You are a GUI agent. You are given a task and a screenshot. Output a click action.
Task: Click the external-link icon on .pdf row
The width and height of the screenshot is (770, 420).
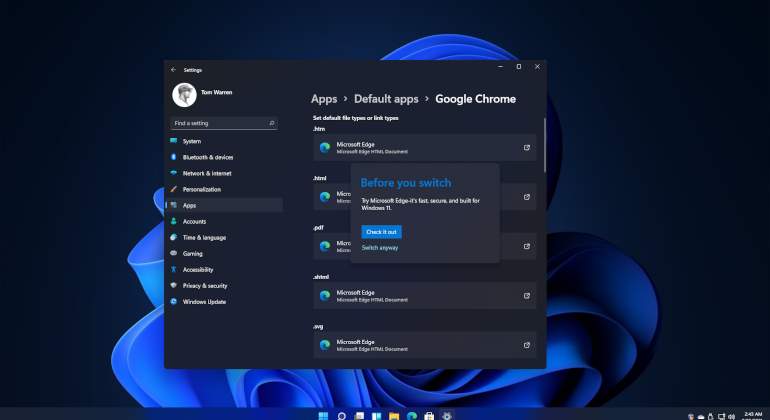pos(526,247)
